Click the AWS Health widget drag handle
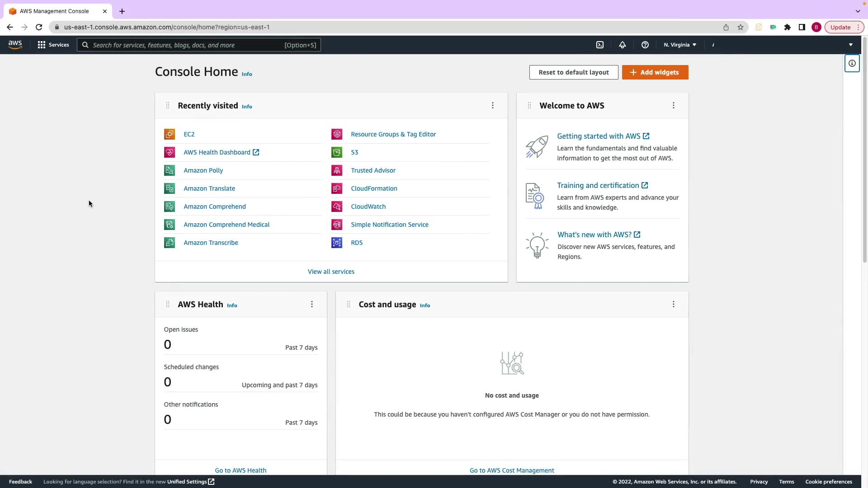The height and width of the screenshot is (488, 868). [168, 304]
